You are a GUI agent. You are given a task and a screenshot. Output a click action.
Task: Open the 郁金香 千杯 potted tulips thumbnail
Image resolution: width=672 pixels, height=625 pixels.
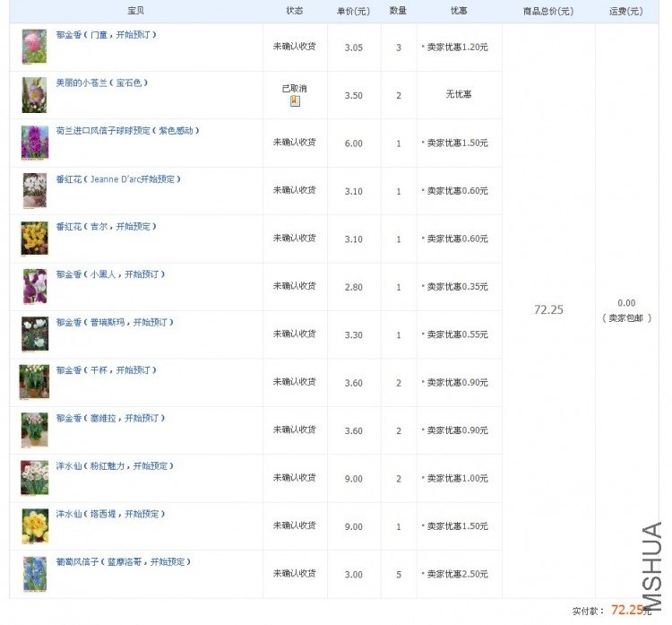click(x=34, y=382)
